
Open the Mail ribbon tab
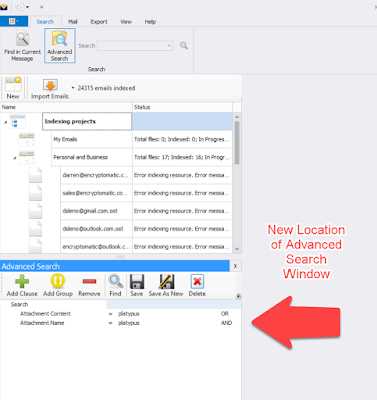pos(73,22)
